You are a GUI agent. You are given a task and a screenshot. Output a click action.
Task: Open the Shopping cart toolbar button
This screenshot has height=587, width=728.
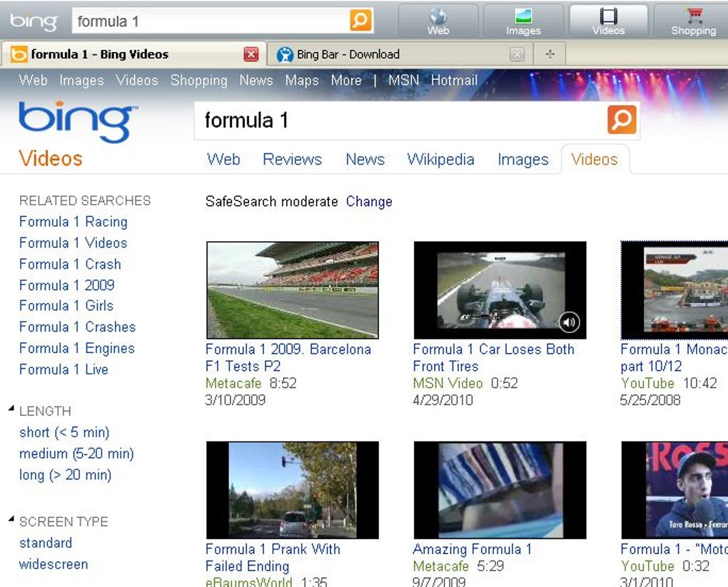[x=693, y=21]
